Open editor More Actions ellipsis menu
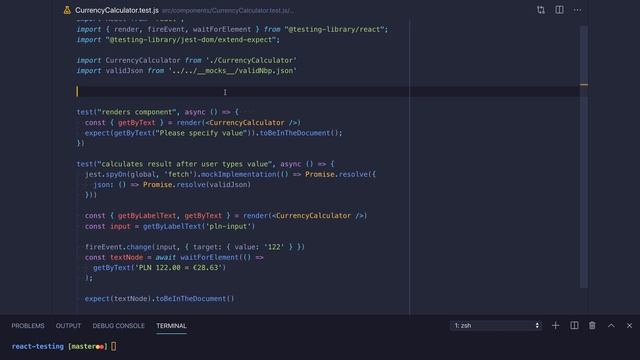The width and height of the screenshot is (640, 360). [x=577, y=10]
